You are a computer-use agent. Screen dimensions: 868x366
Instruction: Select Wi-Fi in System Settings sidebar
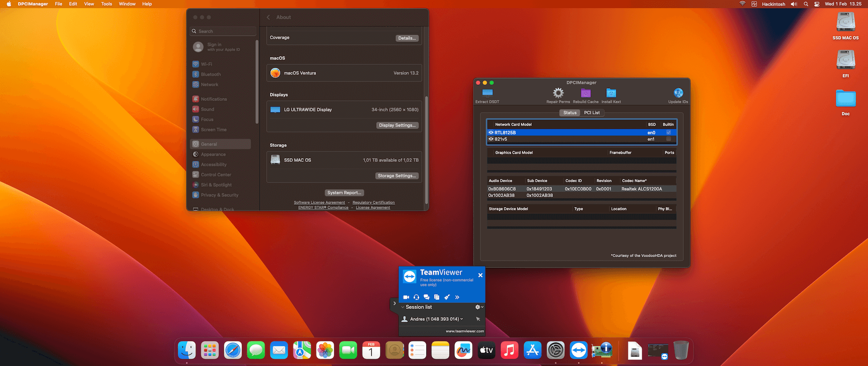click(221, 64)
